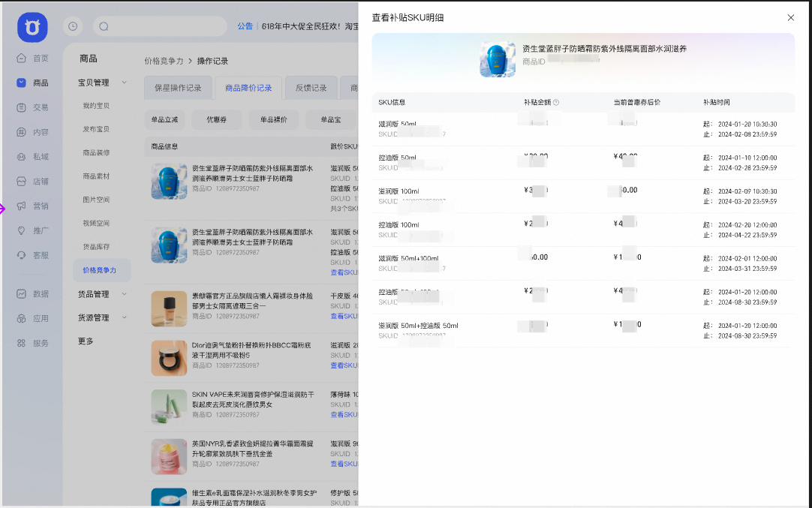The image size is (812, 508).
Task: Select the 单品裸价 filter button
Action: click(x=273, y=119)
